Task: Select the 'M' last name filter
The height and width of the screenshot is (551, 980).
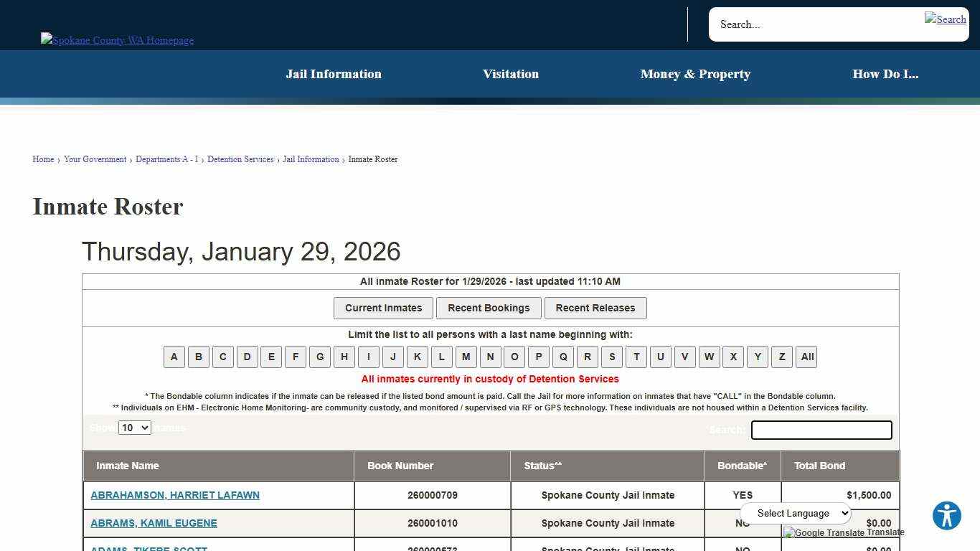Action: coord(466,357)
